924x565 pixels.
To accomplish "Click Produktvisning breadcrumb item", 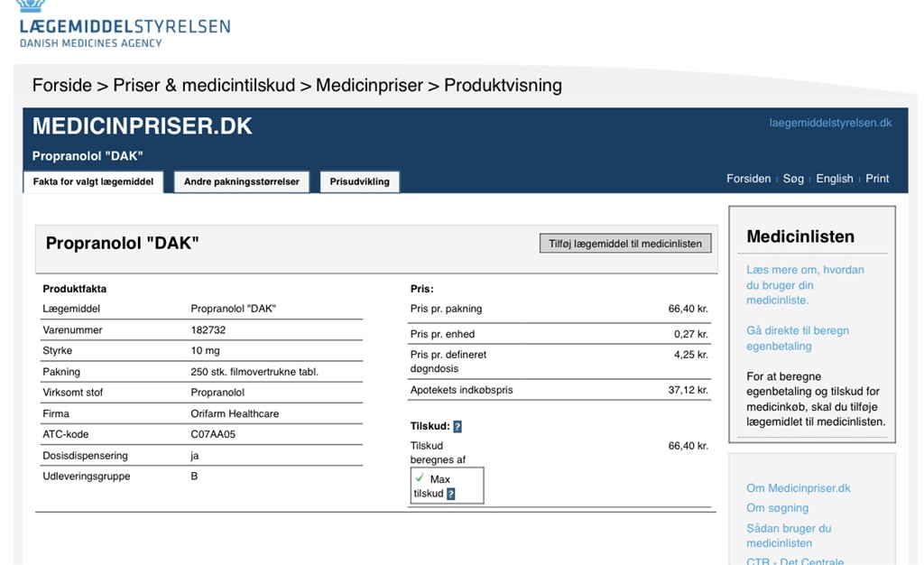I will pos(503,86).
